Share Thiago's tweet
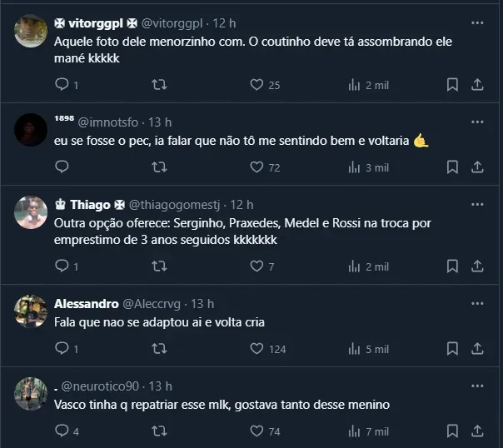 tap(478, 266)
